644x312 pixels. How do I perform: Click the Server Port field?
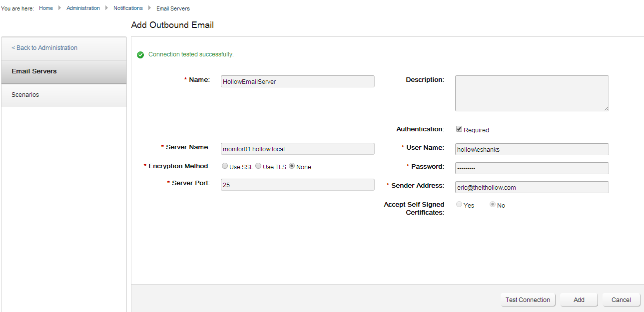(297, 185)
